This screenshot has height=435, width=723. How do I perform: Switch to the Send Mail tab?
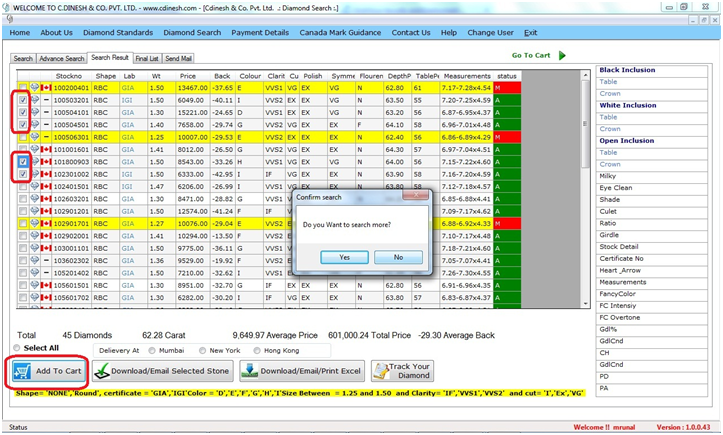pyautogui.click(x=178, y=59)
